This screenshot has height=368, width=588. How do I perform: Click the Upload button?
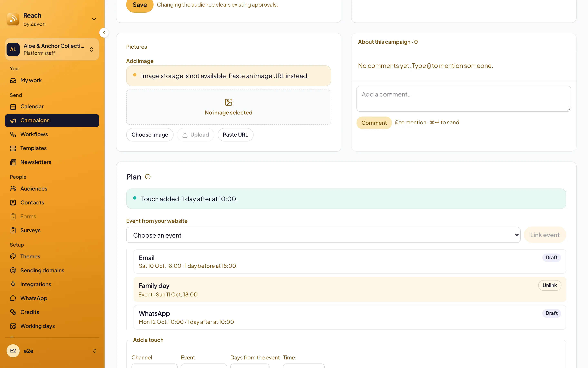[196, 135]
